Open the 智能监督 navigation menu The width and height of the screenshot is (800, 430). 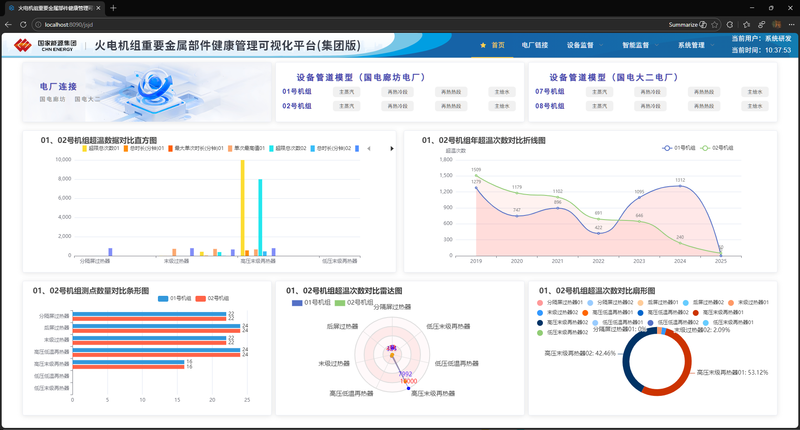(635, 45)
